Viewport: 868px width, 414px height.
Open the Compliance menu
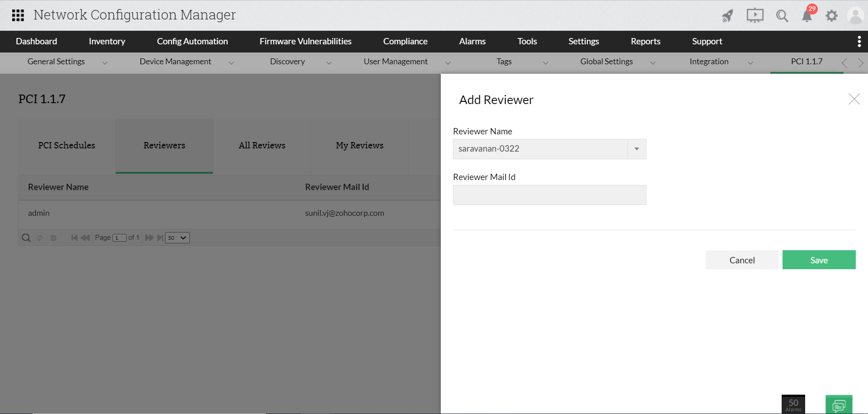405,41
